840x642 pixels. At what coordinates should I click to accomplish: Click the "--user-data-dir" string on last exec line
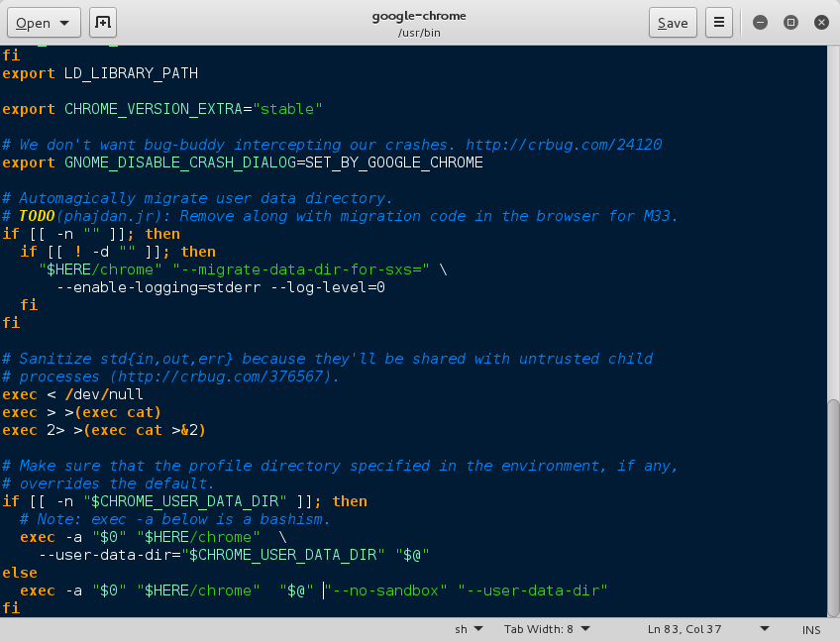(533, 590)
